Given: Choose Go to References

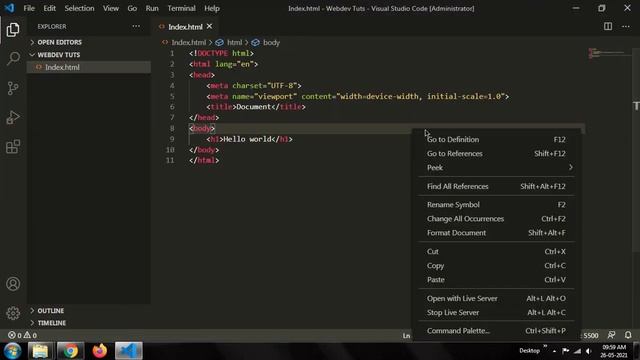Looking at the screenshot, I should click(496, 153).
